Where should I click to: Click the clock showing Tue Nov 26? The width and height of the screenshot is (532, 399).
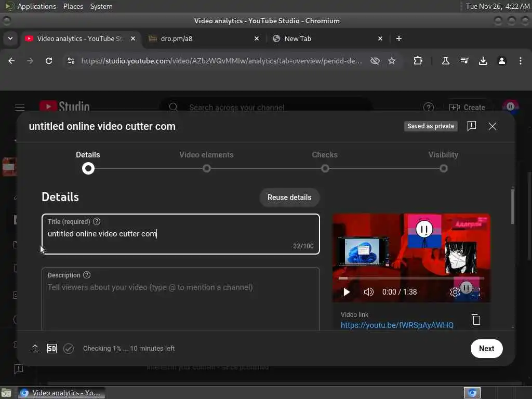point(497,6)
